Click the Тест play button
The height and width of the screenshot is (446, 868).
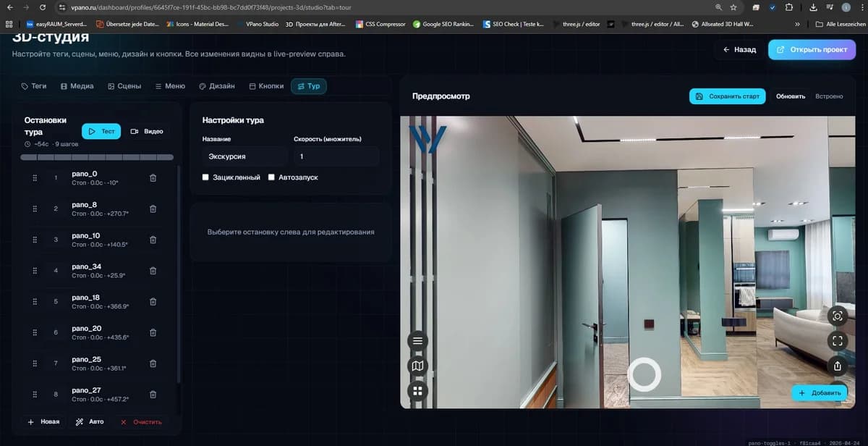(101, 131)
